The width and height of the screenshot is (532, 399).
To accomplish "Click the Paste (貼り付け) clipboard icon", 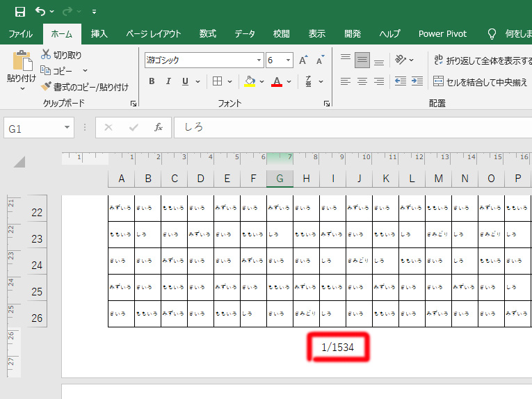I will point(22,62).
